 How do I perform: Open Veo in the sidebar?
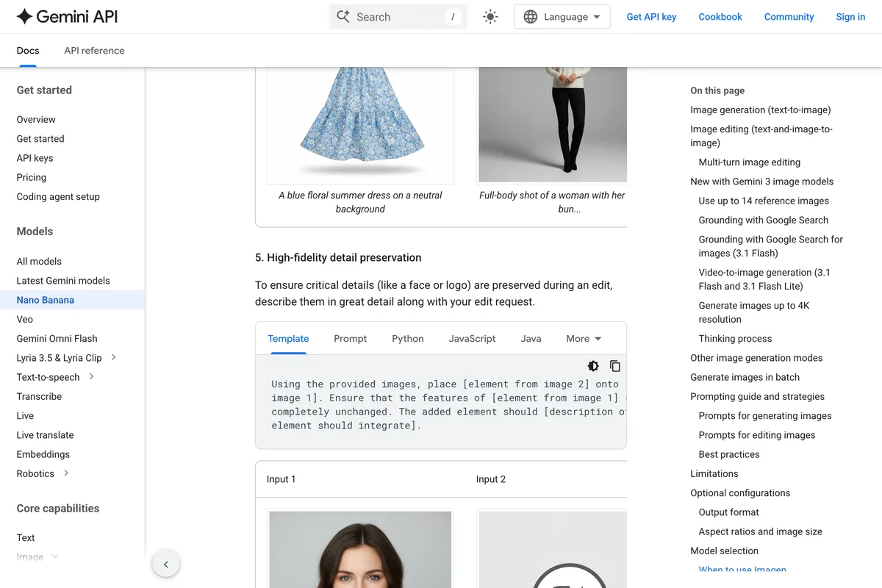[x=25, y=319]
